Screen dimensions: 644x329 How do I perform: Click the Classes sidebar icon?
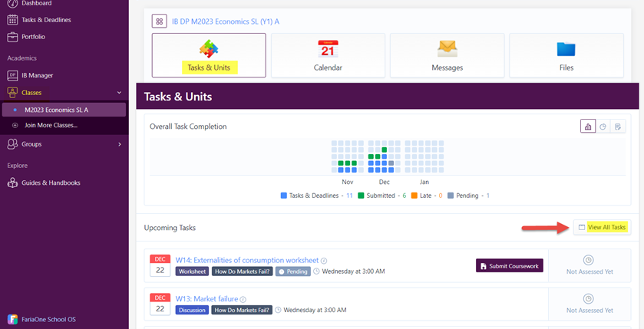[12, 93]
